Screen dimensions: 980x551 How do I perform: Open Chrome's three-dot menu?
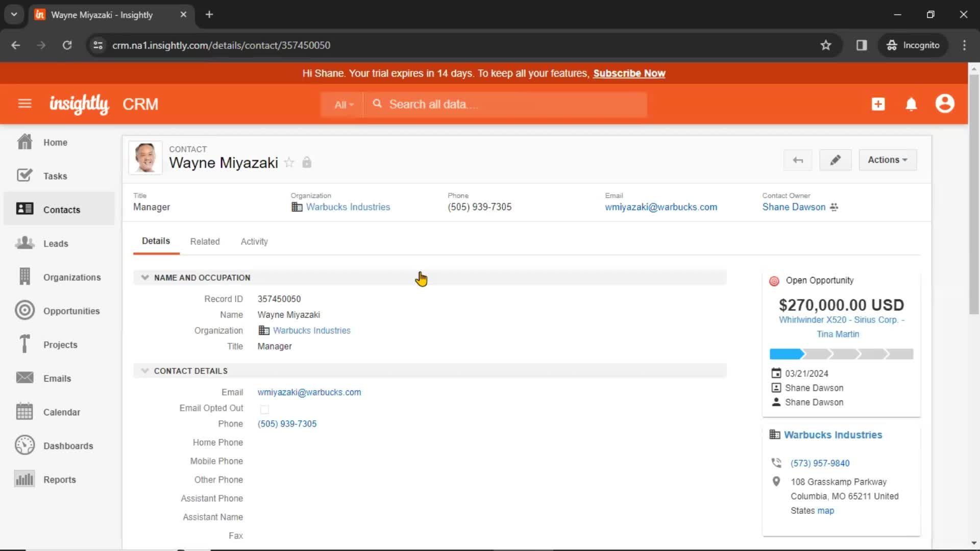click(964, 45)
